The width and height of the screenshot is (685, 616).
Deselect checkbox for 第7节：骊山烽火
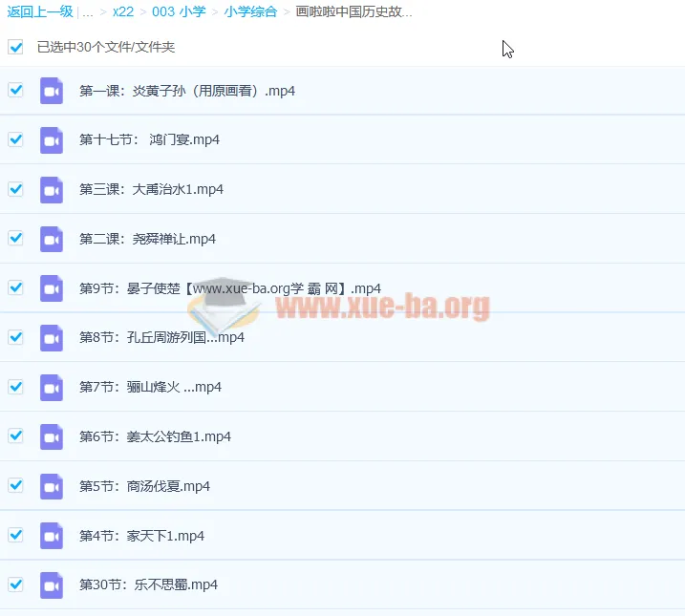tap(15, 387)
